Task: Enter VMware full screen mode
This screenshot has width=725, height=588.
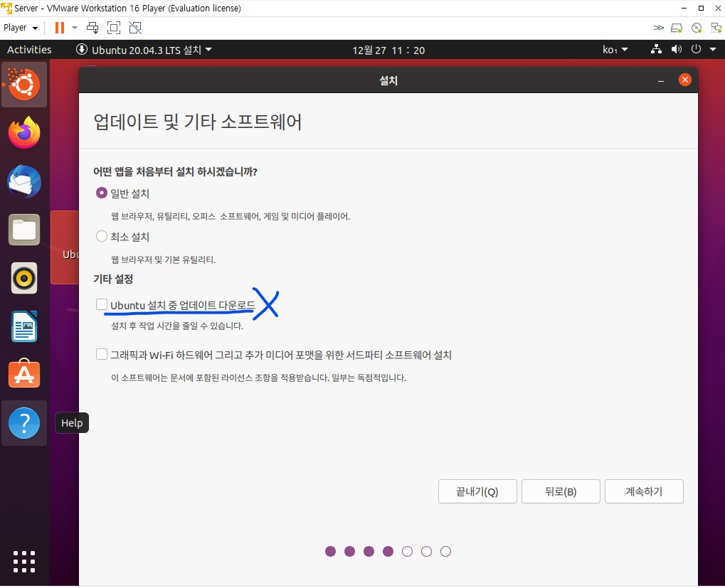Action: tap(114, 28)
